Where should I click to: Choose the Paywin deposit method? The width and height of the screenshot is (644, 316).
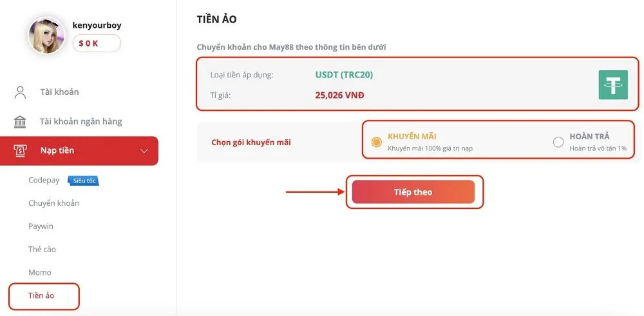[x=41, y=226]
